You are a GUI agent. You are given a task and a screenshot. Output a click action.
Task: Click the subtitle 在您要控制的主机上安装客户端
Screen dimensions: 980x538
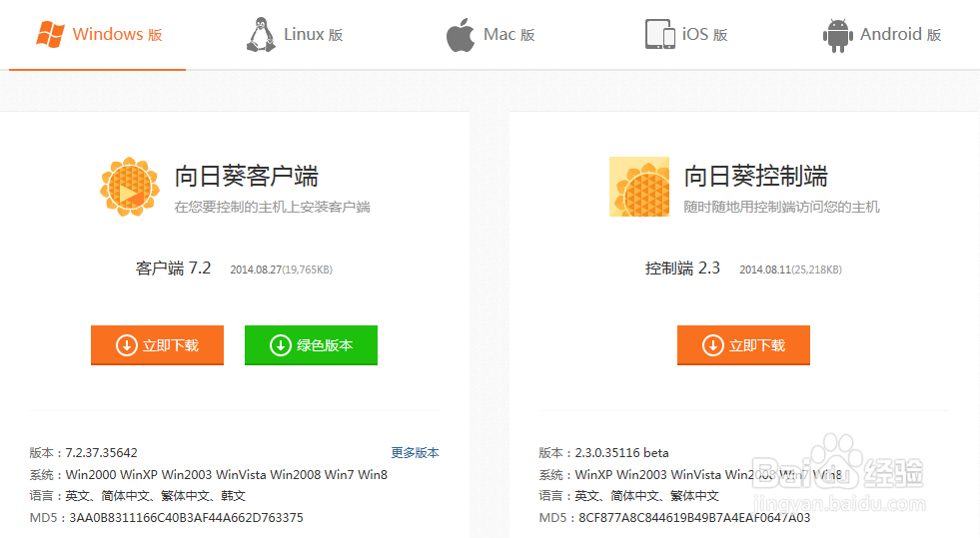tap(272, 207)
